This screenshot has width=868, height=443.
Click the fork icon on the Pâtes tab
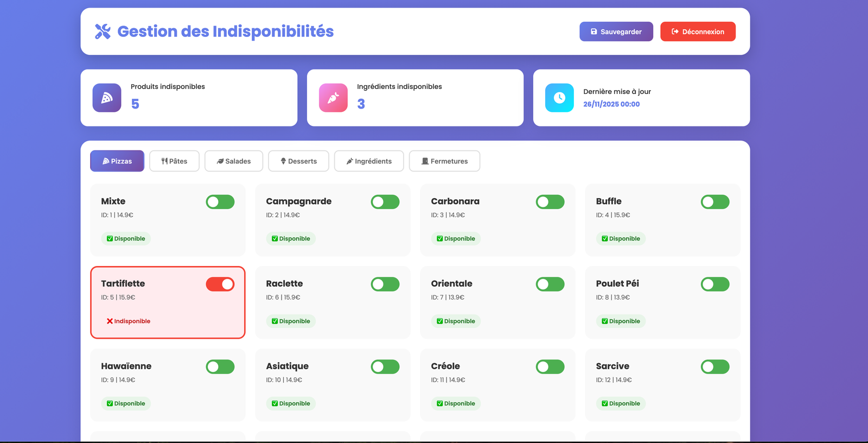[164, 161]
